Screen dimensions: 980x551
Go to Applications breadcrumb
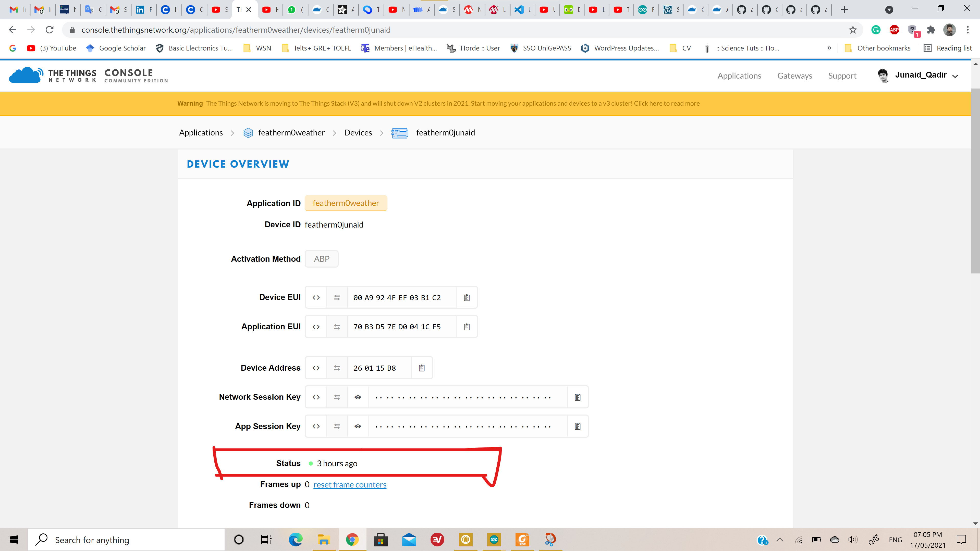(201, 133)
